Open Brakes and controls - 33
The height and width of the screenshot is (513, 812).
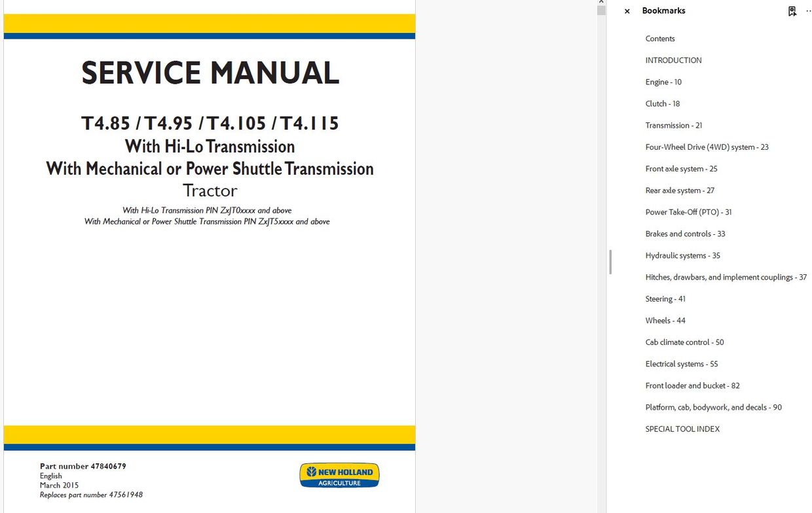[x=686, y=234]
